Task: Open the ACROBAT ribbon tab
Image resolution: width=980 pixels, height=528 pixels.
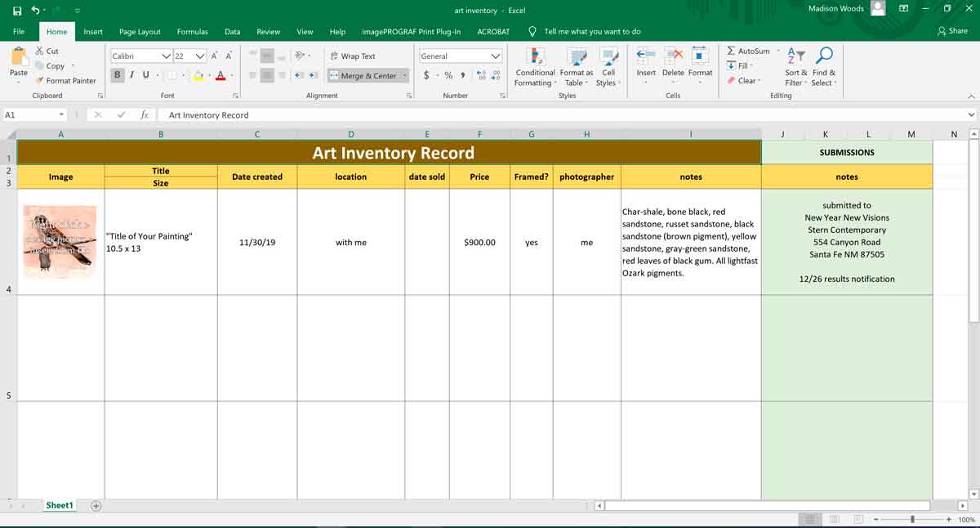Action: tap(492, 31)
